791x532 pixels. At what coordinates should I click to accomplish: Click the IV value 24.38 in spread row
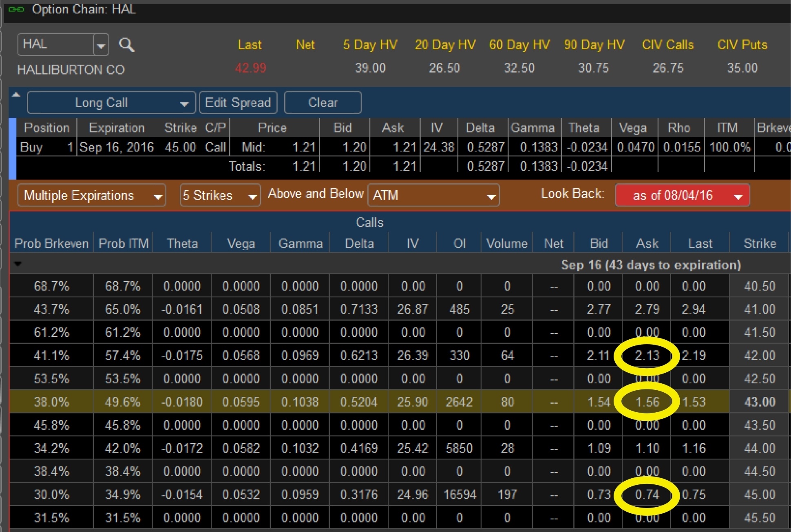pyautogui.click(x=439, y=147)
